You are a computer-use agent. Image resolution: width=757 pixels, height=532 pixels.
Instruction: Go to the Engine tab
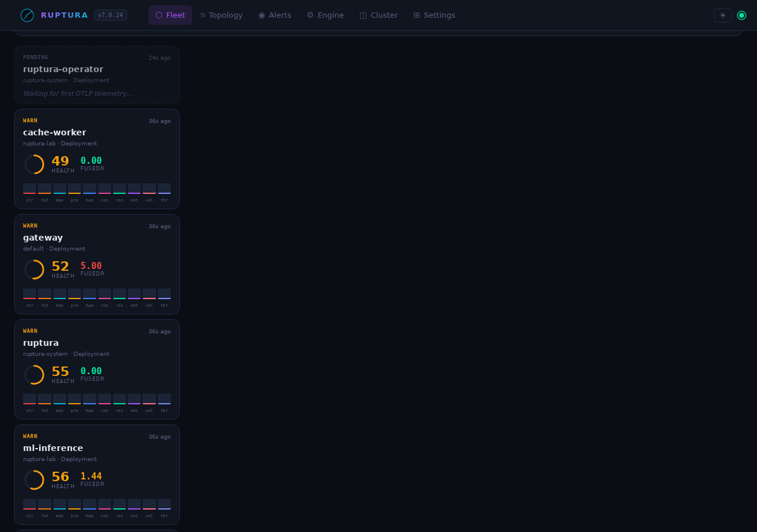325,15
